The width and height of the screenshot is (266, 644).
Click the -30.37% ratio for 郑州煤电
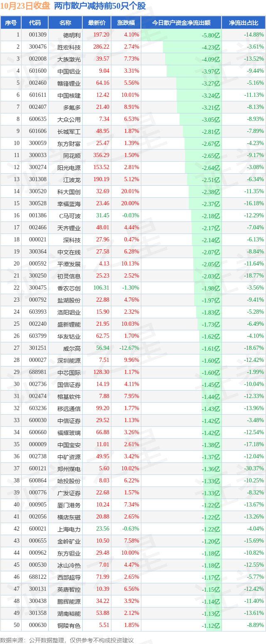coord(254,469)
